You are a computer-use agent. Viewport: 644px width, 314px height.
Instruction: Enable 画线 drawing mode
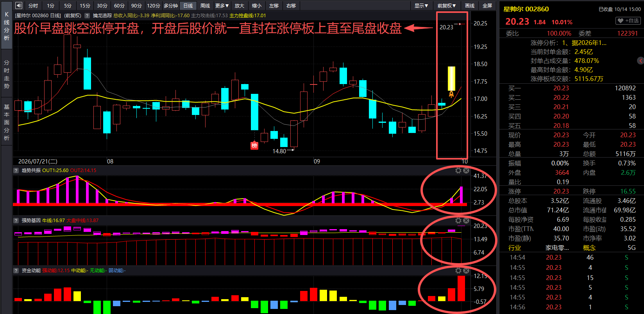pos(470,5)
